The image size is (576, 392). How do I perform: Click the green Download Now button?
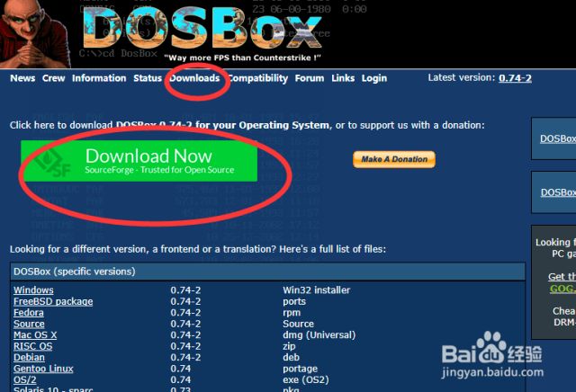tap(139, 161)
